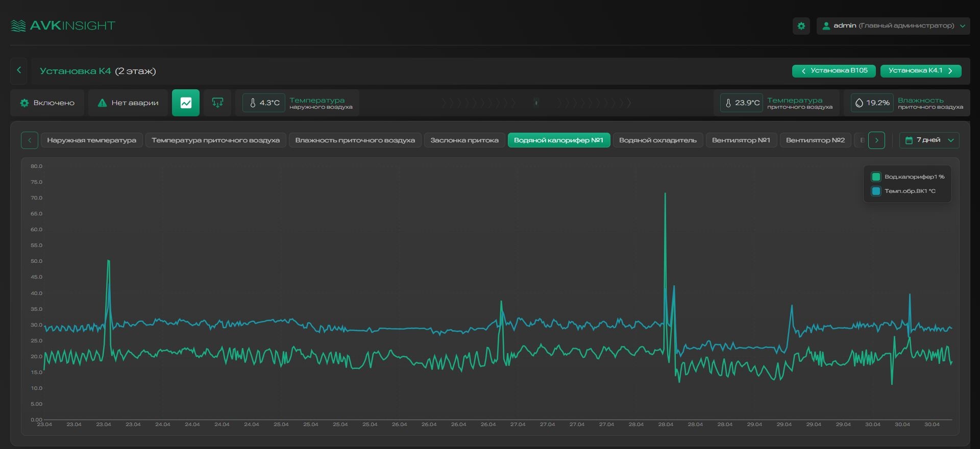Image resolution: width=980 pixels, height=449 pixels.
Task: Open the chart view icon button
Action: click(186, 103)
